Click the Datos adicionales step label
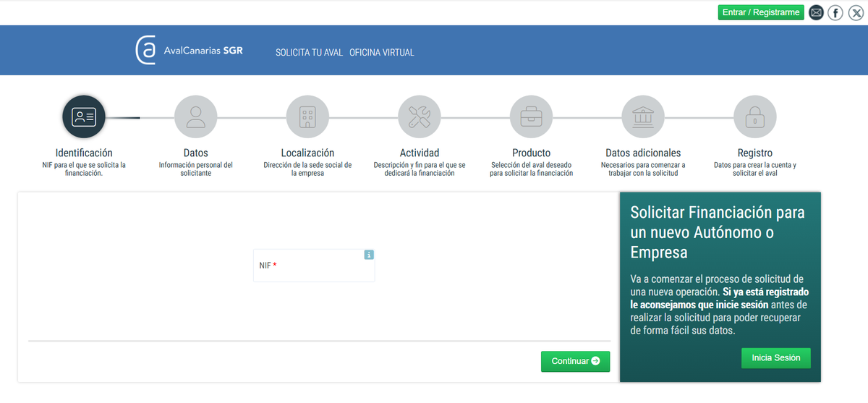 (x=643, y=153)
